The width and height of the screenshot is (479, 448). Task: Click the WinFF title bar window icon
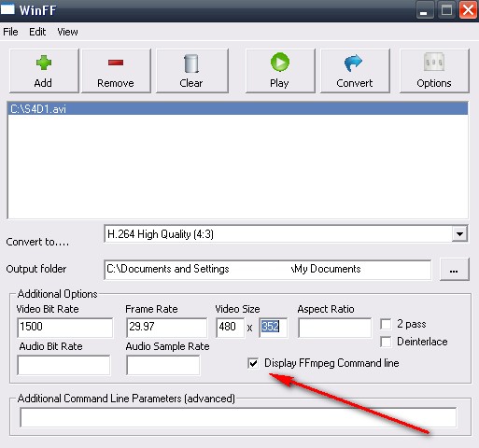(x=7, y=9)
